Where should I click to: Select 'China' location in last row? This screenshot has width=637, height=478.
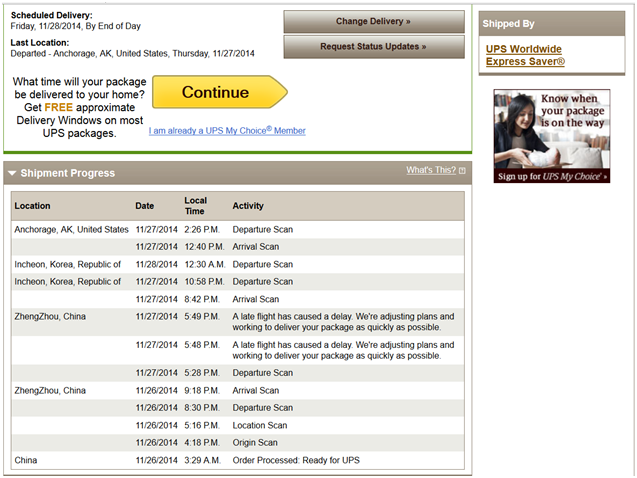(26, 461)
